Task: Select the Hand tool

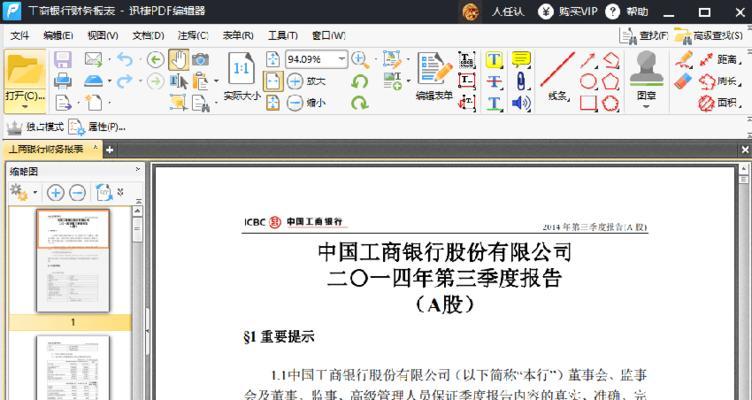Action: [178, 59]
